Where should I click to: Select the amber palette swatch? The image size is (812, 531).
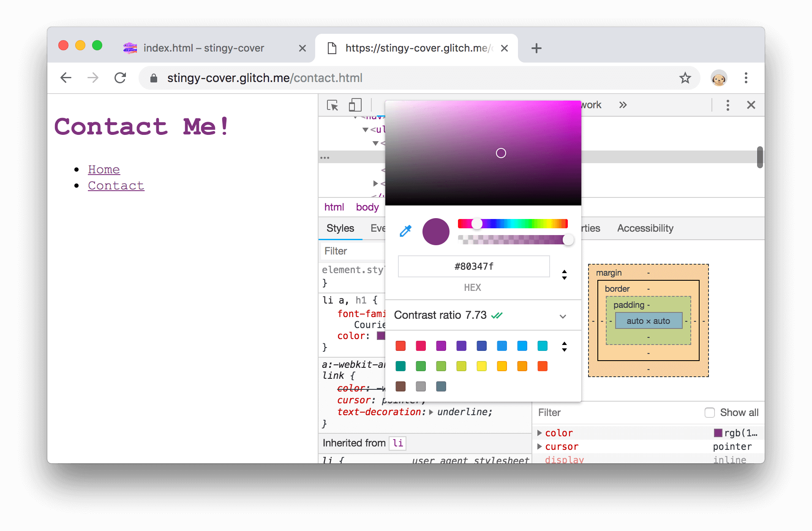coord(502,366)
